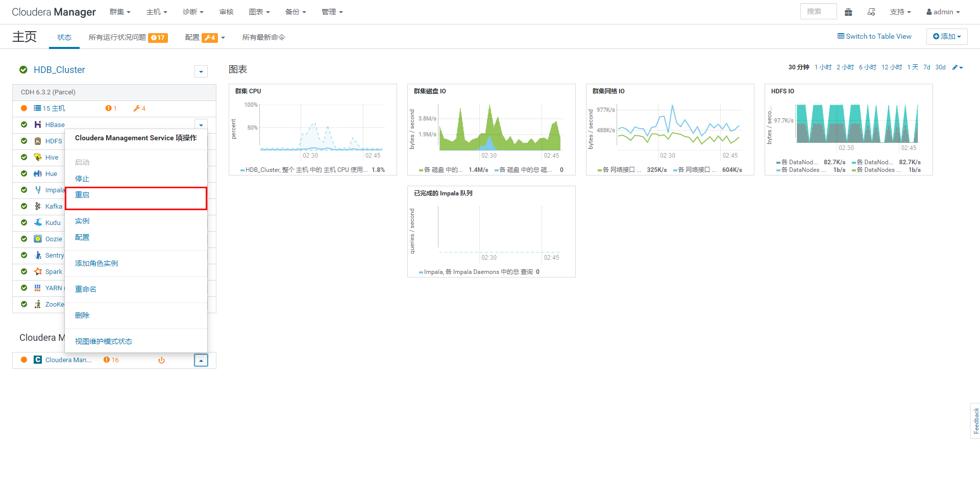The height and width of the screenshot is (478, 980).
Task: Click the Kudu service icon
Action: coord(38,222)
